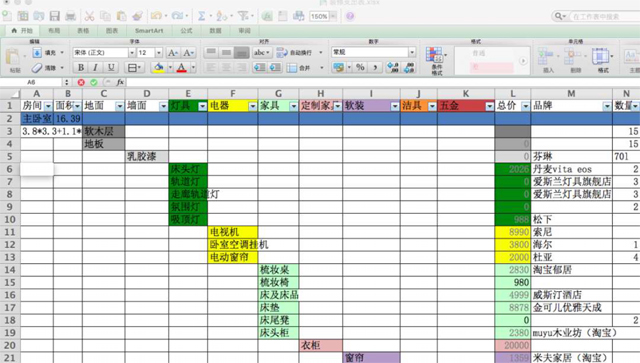Image resolution: width=640 pixels, height=363 pixels.
Task: Click the scissors Cut icon
Action: tap(89, 16)
